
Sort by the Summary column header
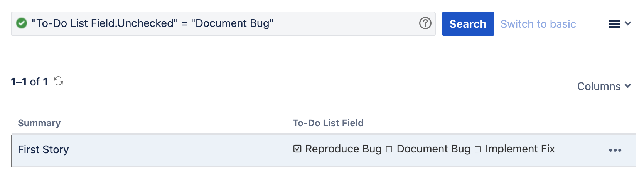pos(39,123)
